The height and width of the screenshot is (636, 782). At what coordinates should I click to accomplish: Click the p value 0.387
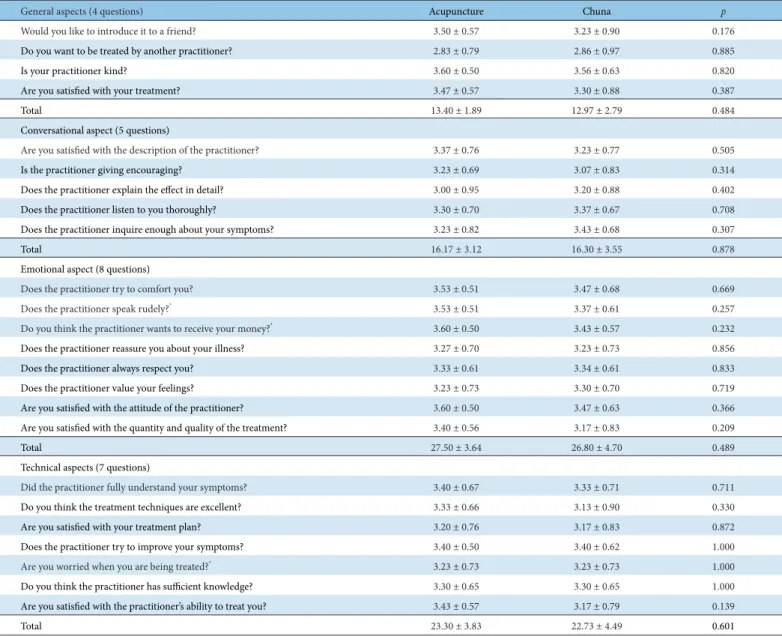[723, 91]
